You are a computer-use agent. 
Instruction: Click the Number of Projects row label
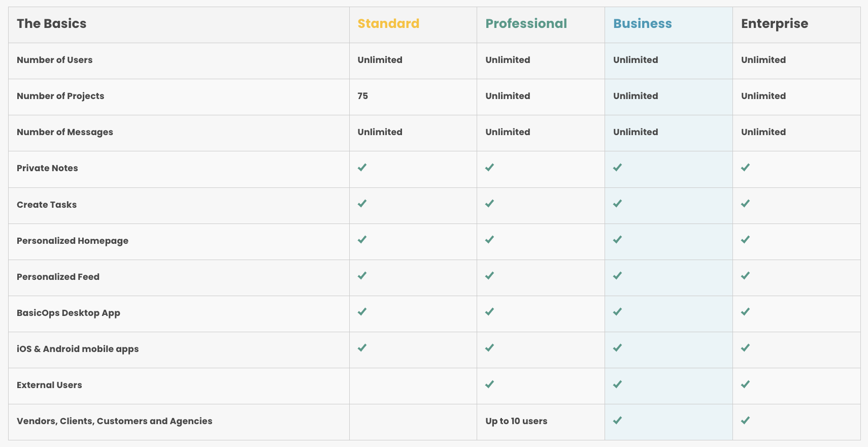60,96
